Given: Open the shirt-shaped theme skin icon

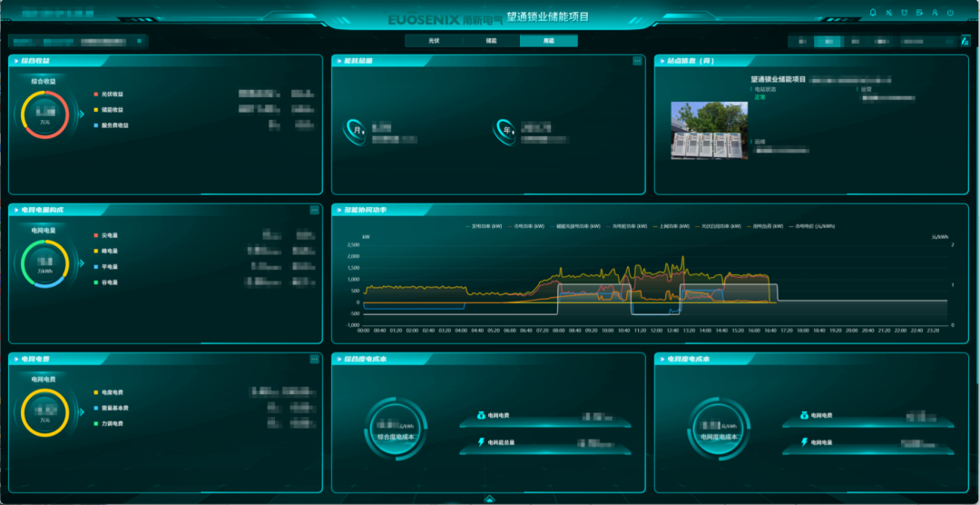Looking at the screenshot, I should [x=904, y=13].
